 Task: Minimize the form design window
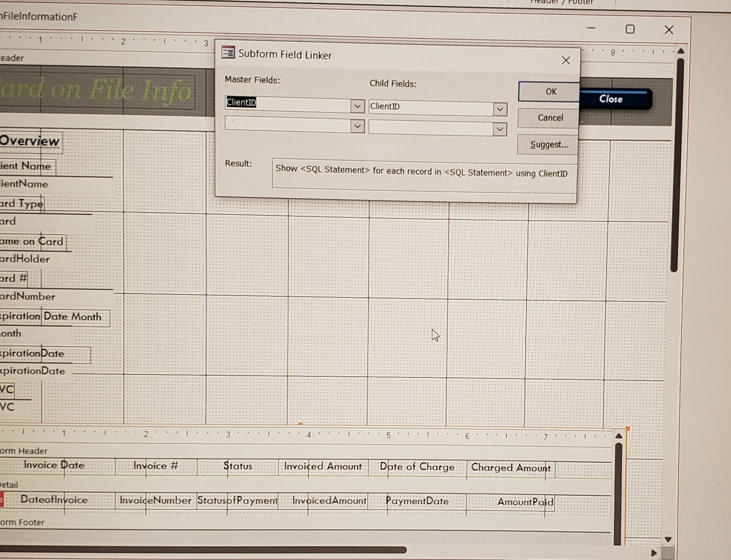591,28
